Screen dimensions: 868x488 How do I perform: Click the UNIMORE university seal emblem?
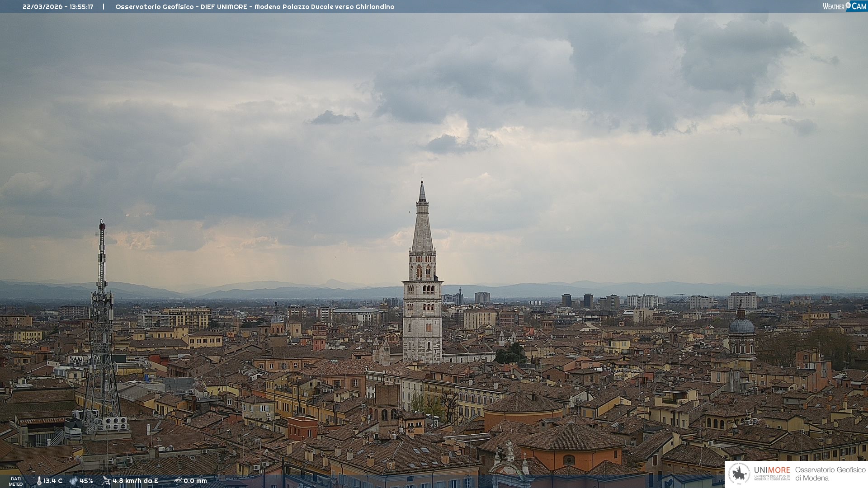click(739, 474)
